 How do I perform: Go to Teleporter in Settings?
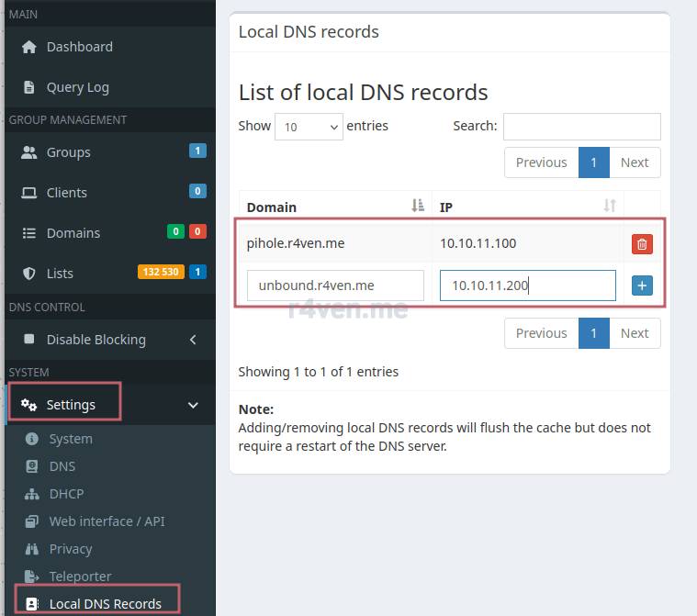point(80,577)
